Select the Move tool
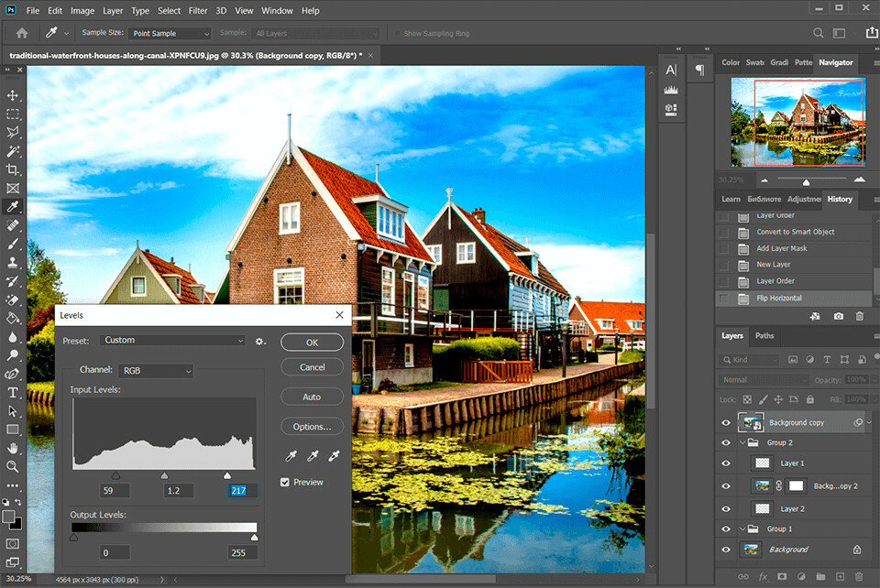The width and height of the screenshot is (880, 588). [x=13, y=95]
